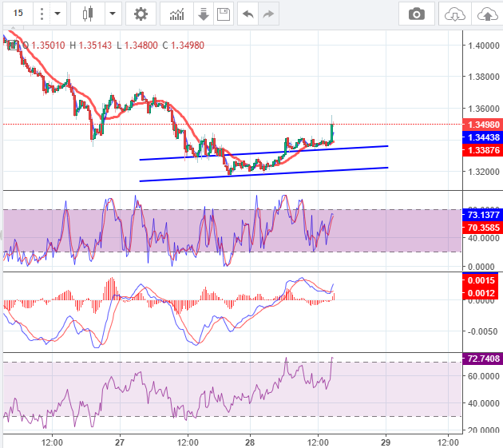
Task: Open the interval dropdown arrow
Action: (57, 14)
